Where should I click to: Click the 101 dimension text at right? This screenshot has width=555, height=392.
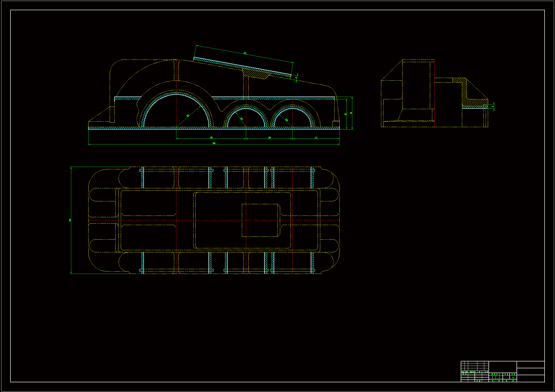316,138
